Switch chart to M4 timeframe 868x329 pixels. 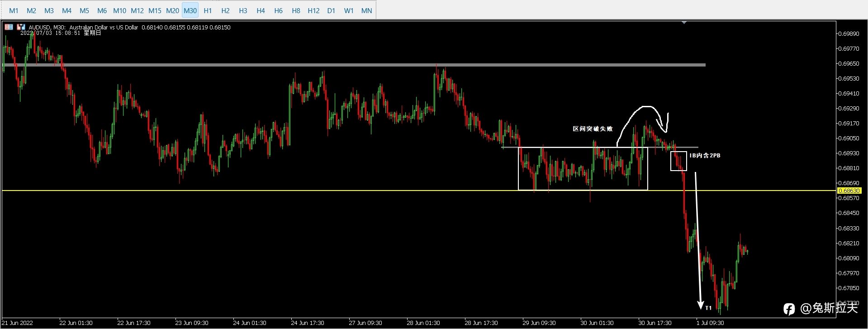point(66,10)
